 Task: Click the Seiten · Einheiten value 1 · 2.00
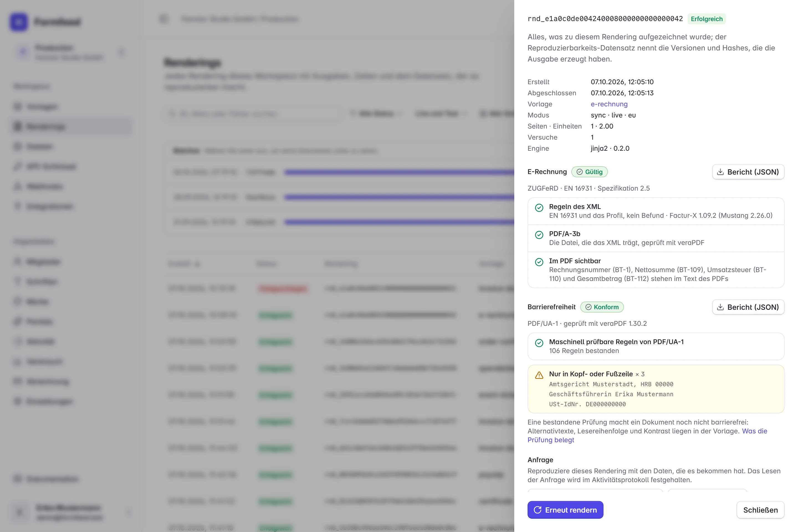602,126
